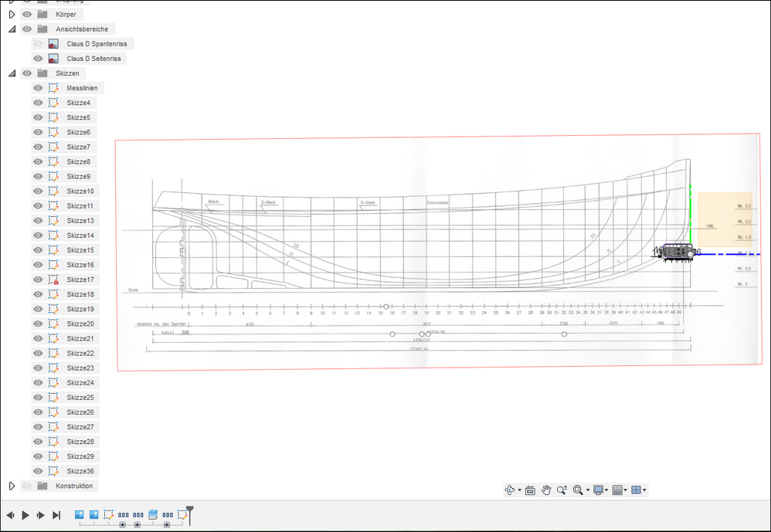Jump to the timeline start with the step-back button

10,515
